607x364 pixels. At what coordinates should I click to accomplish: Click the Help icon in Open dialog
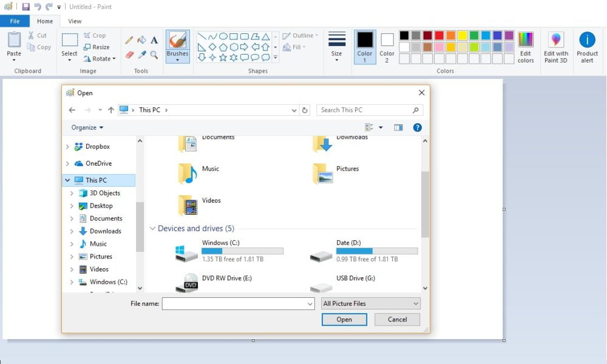(x=417, y=127)
